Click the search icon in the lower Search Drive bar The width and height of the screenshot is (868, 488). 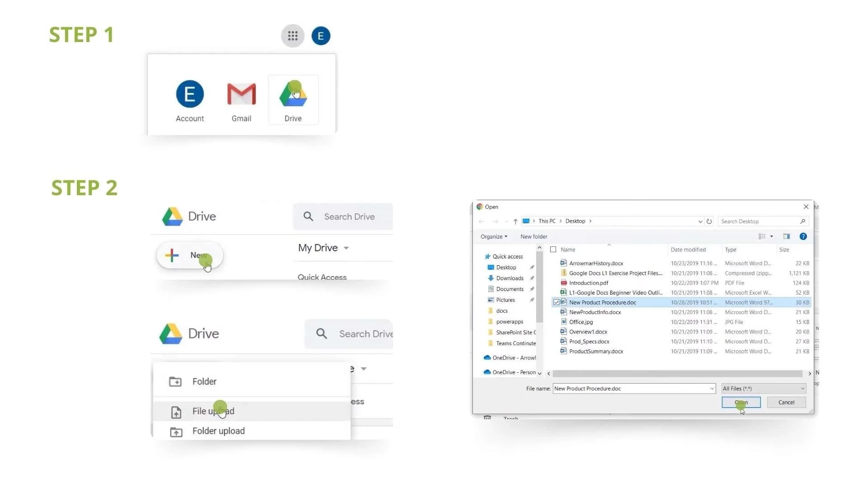(321, 334)
